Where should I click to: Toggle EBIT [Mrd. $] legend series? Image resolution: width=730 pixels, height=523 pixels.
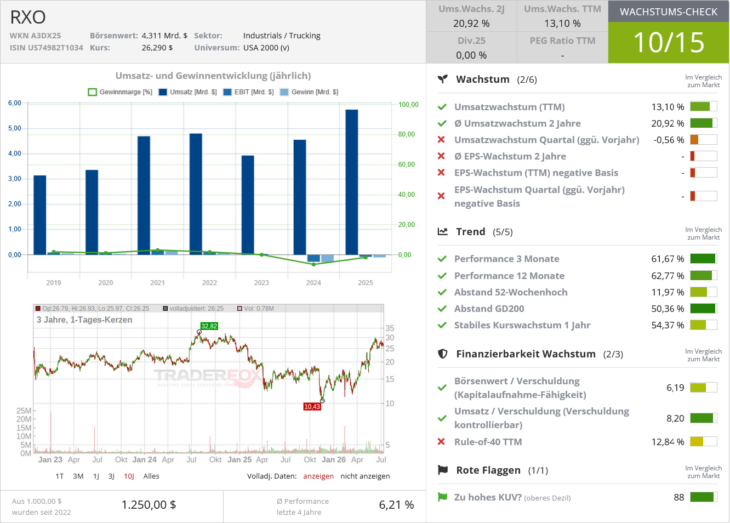click(249, 92)
